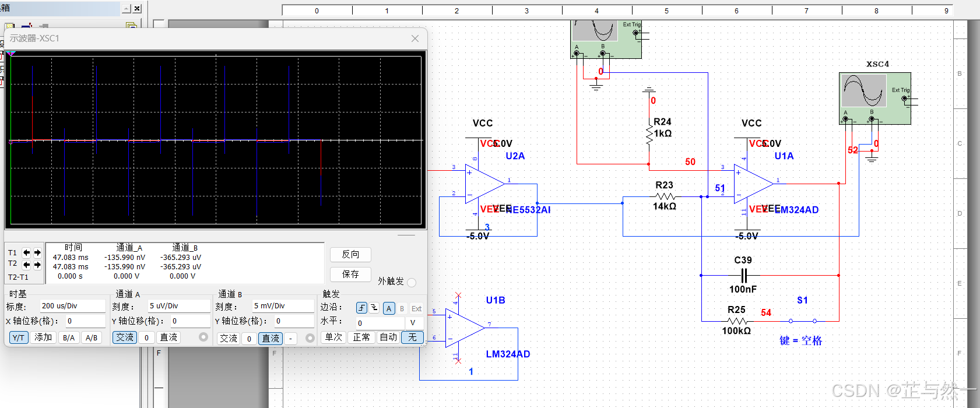The image size is (980, 408).
Task: Click the XSC4 oscilloscope instrument on schematic
Action: [874, 98]
